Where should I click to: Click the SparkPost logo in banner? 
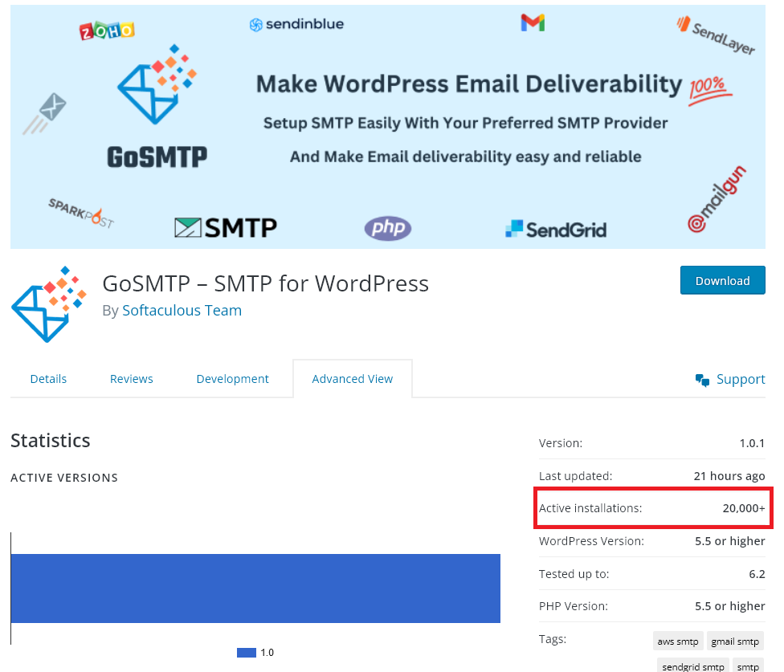[x=81, y=213]
